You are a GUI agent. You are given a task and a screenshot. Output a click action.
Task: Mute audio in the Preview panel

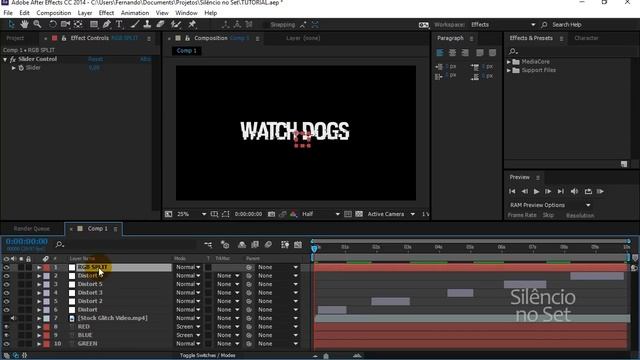click(x=574, y=191)
